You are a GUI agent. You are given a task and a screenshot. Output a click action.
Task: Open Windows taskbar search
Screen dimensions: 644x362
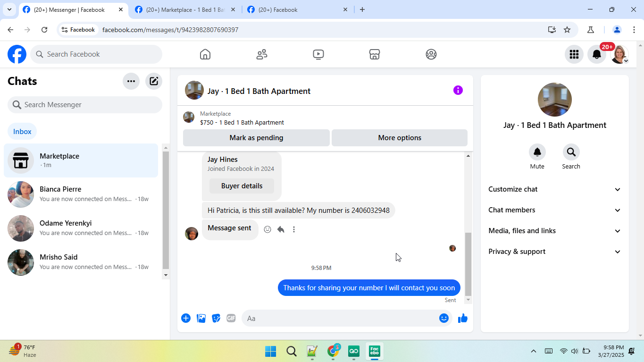tap(292, 351)
